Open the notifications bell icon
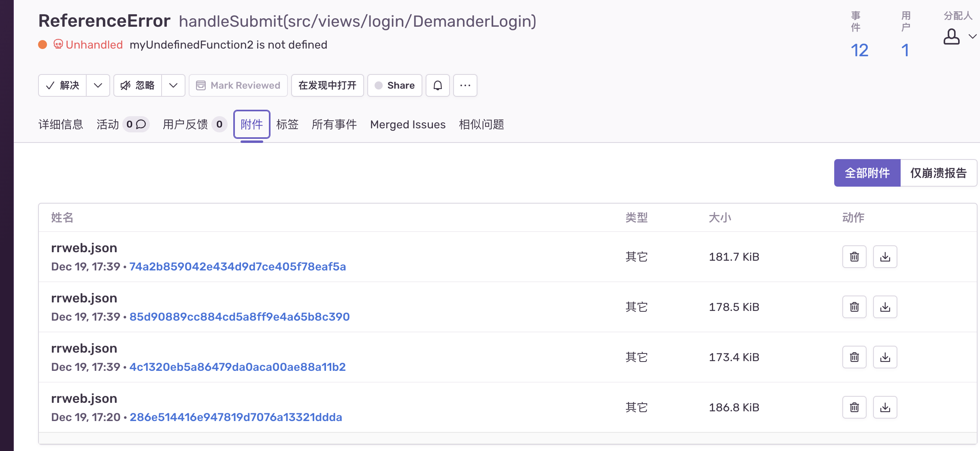 click(437, 85)
